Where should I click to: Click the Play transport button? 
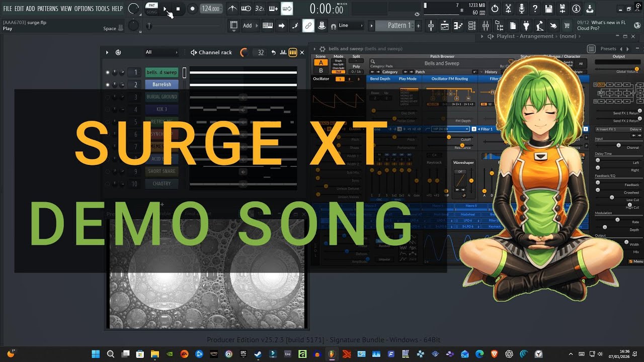point(165,9)
